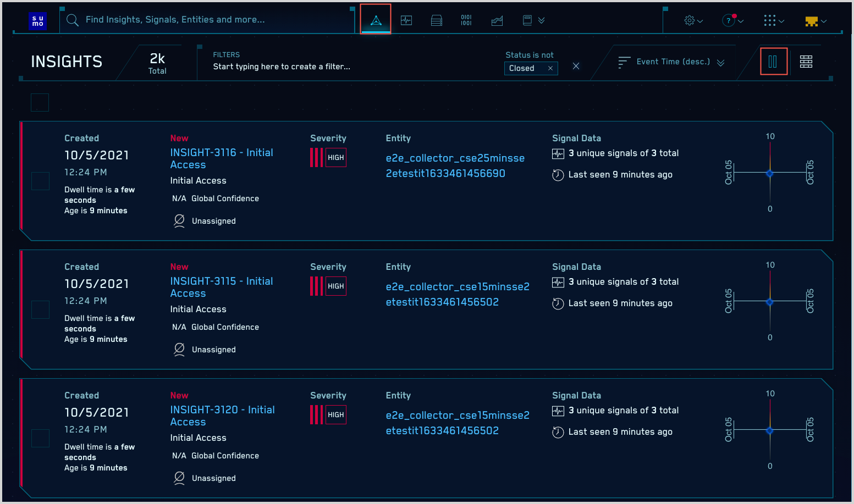Open the Signals view from the top navigation
854x504 pixels.
406,20
